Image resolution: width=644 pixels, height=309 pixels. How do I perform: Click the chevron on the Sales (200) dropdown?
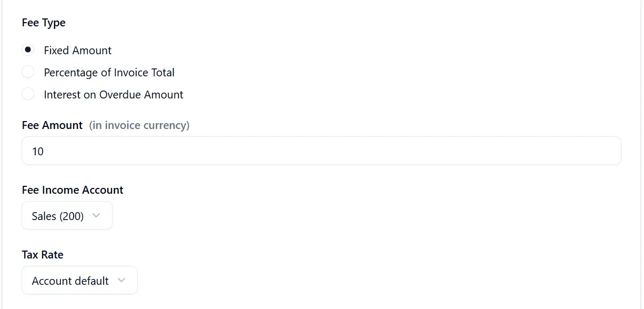coord(96,215)
